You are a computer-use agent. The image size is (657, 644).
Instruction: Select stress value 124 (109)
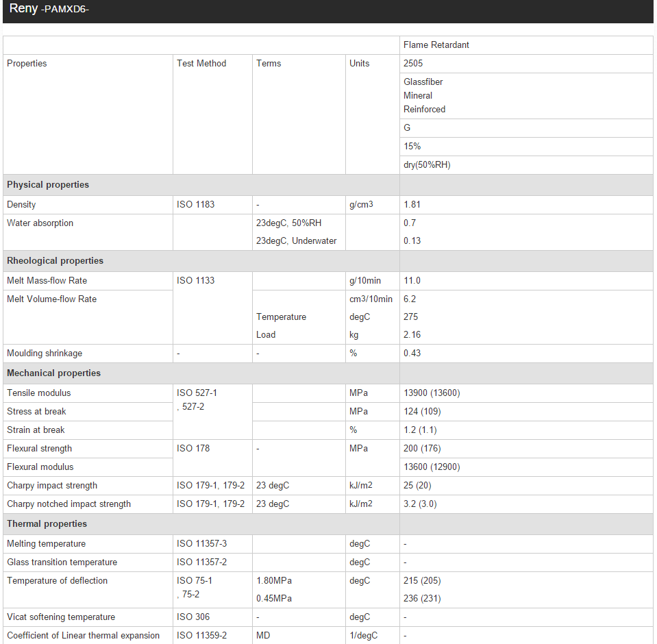point(422,412)
